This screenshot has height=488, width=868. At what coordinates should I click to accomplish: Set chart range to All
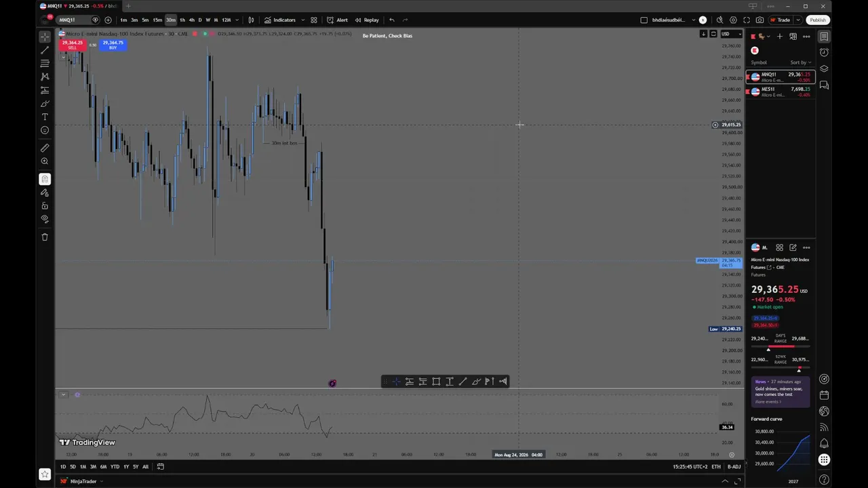[145, 466]
